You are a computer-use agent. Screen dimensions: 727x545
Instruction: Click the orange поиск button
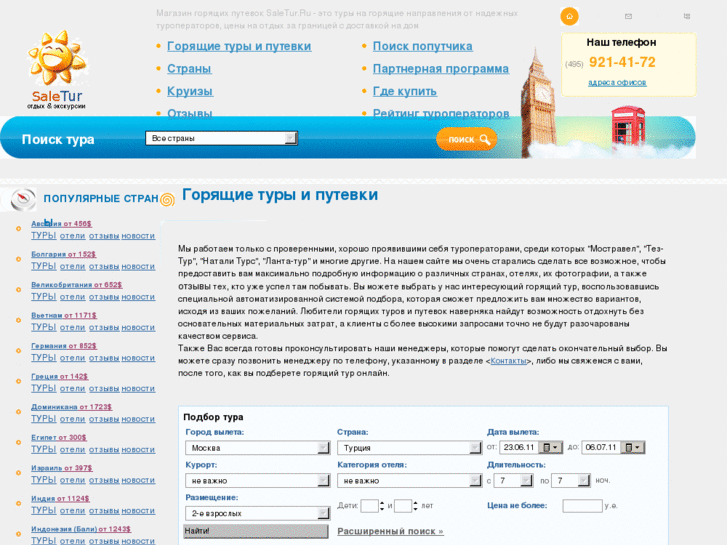466,139
